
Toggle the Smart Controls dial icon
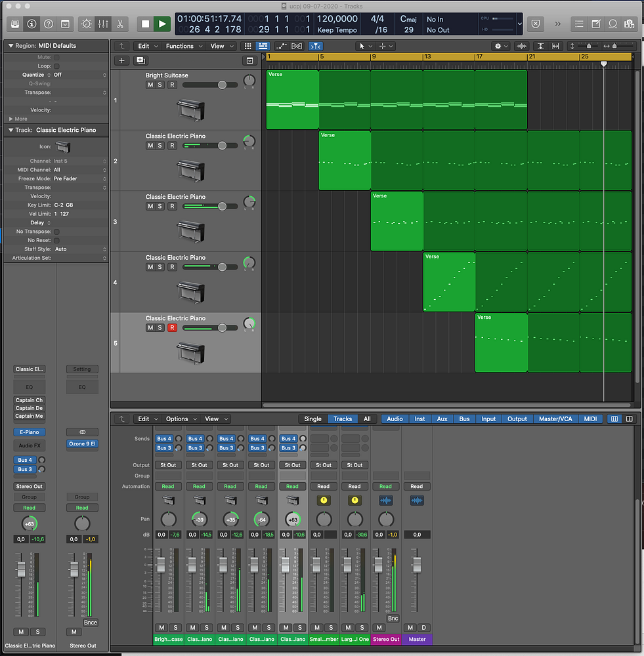coord(86,24)
